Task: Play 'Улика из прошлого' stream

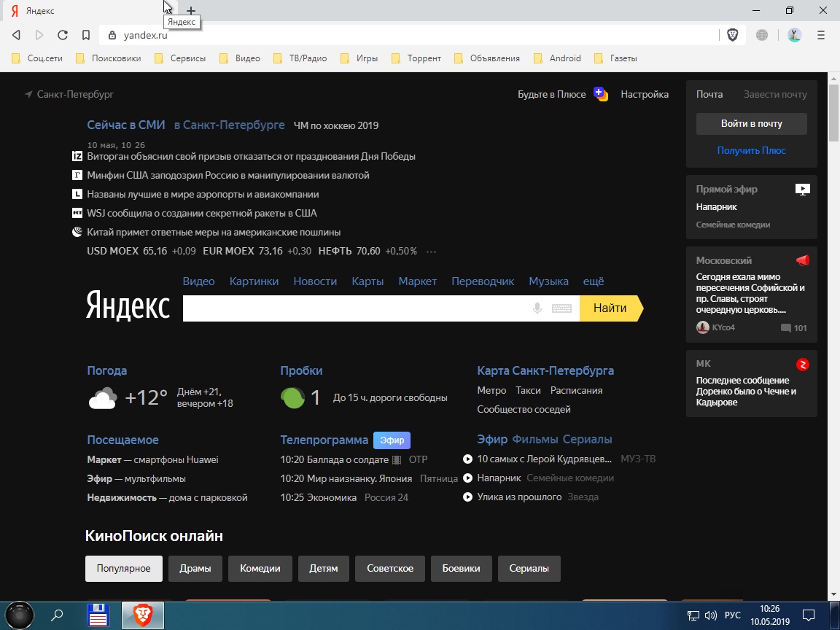Action: (467, 497)
